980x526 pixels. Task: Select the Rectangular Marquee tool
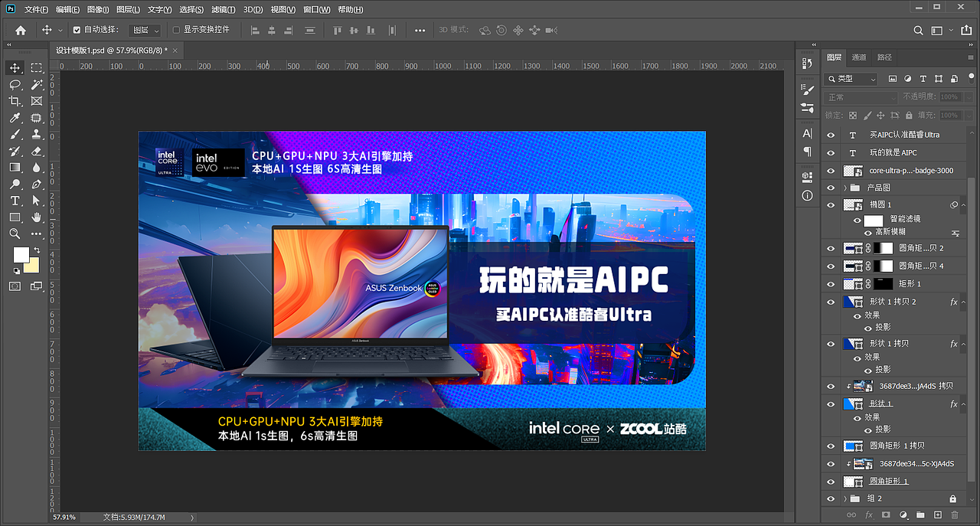(x=36, y=68)
